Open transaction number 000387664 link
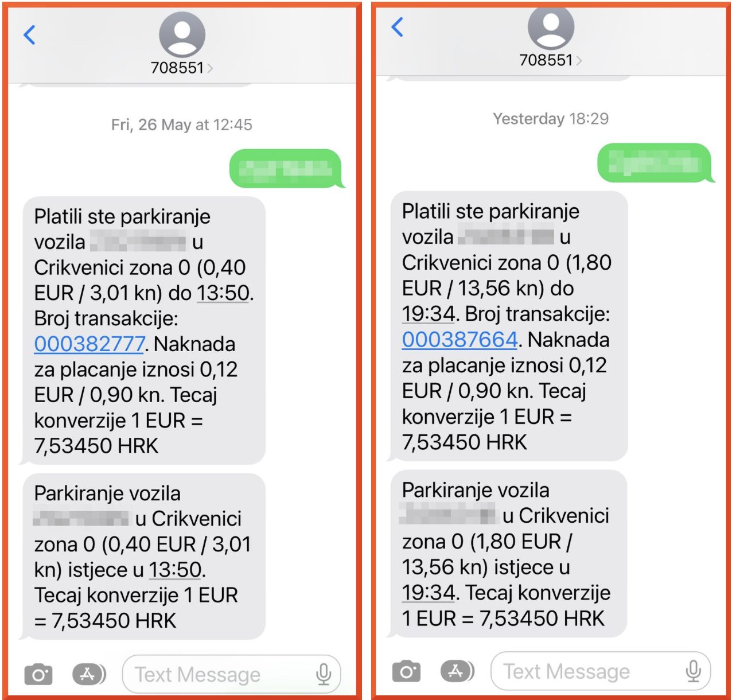Screen dimensions: 732x700 point(460,339)
